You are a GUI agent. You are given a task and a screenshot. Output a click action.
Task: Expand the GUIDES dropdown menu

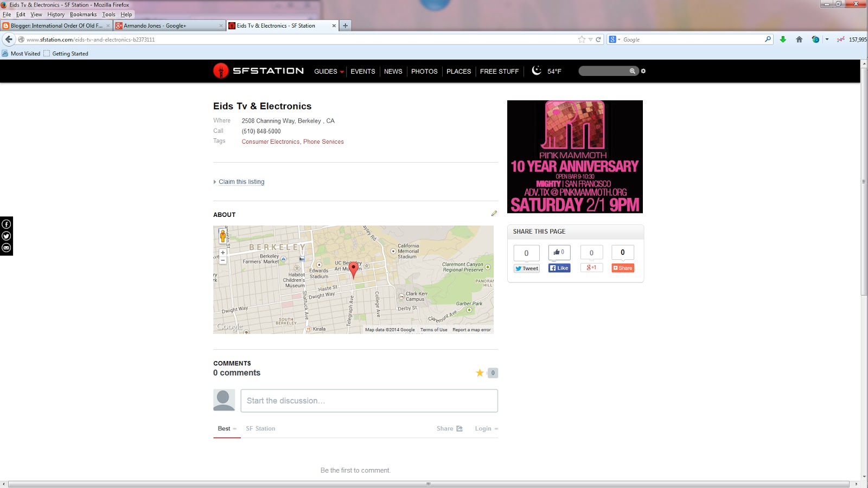(x=329, y=72)
